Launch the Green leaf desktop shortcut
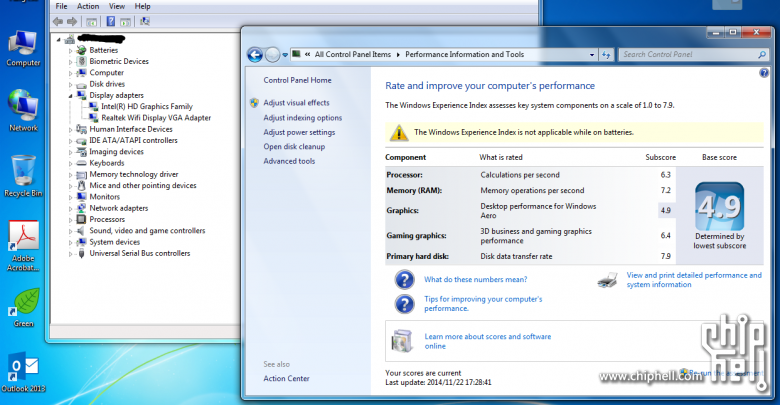Image resolution: width=780 pixels, height=405 pixels. [23, 307]
